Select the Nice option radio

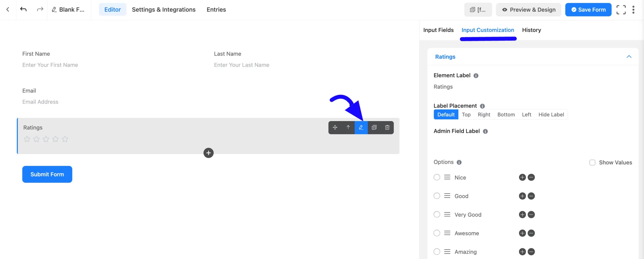437,177
